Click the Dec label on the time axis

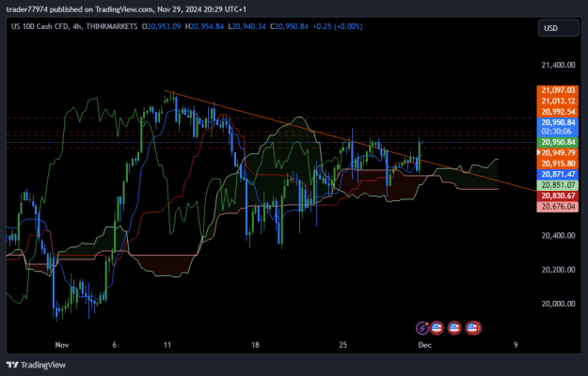click(425, 345)
